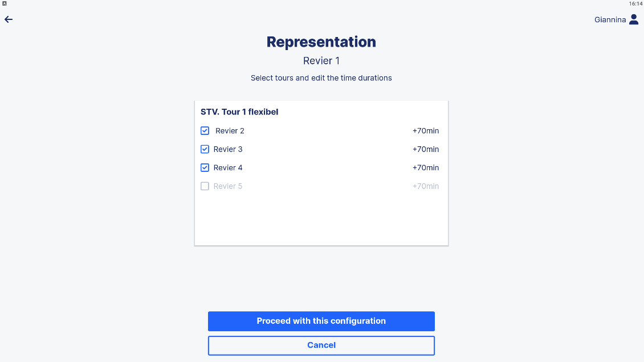Check the Revier 5 checkbox

pyautogui.click(x=205, y=186)
